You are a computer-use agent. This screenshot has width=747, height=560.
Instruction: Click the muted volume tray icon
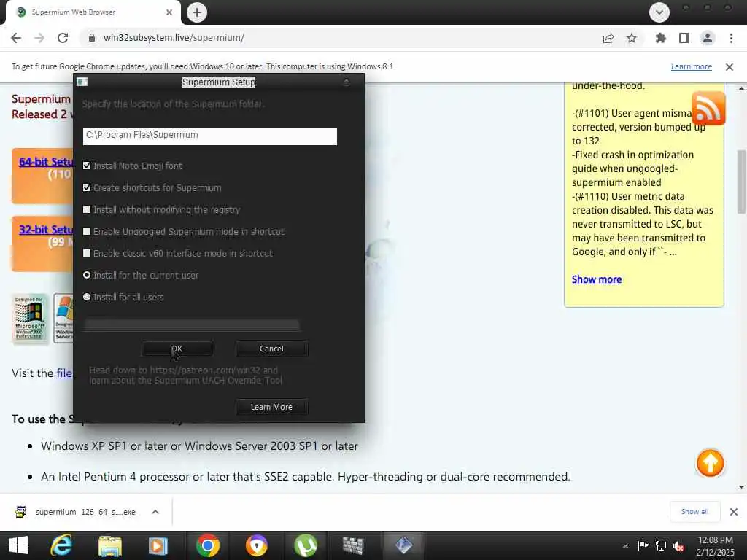pos(678,546)
